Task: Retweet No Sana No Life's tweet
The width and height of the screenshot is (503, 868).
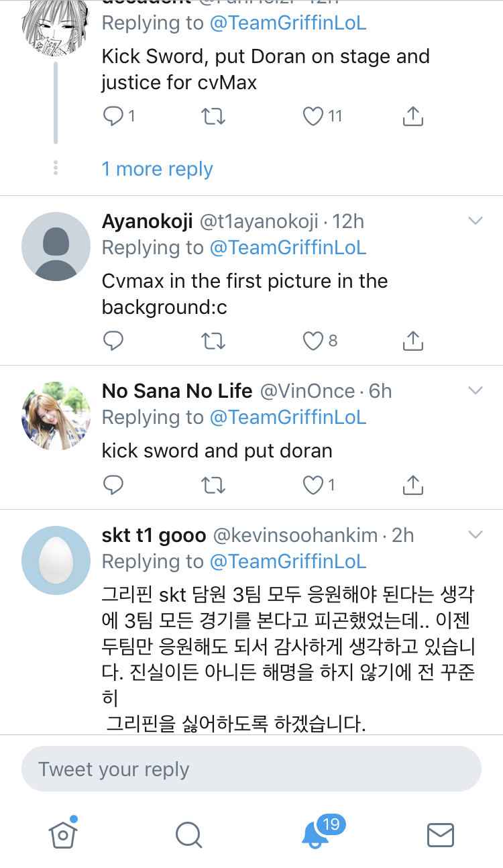Action: 213,485
